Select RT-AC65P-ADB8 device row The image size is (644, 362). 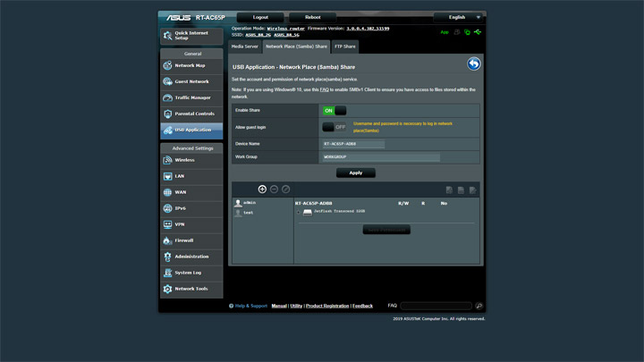[313, 203]
